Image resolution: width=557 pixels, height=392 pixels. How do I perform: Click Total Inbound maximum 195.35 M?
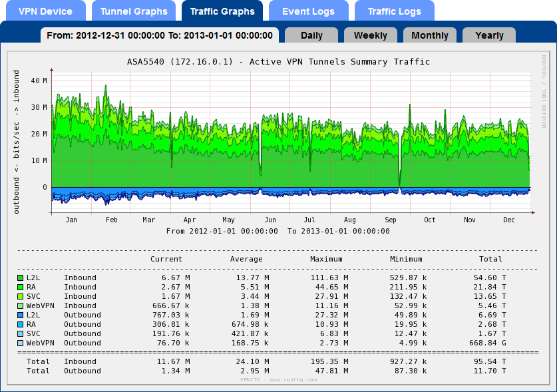pos(329,361)
